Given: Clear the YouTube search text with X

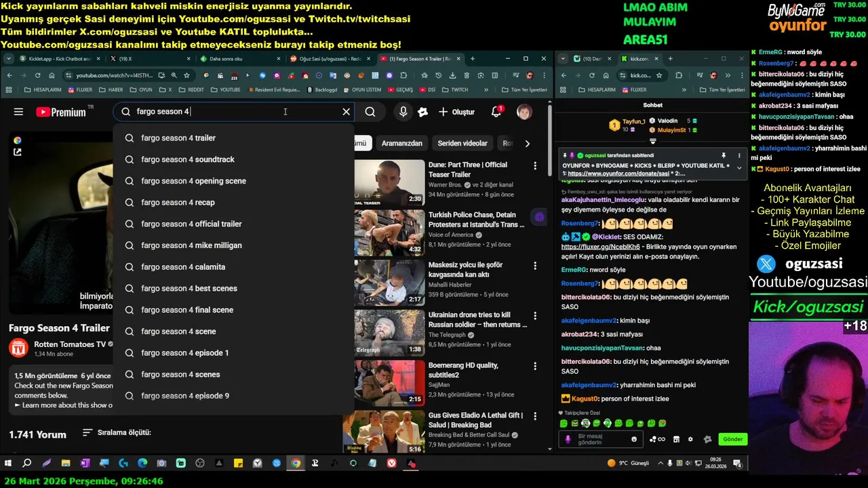Looking at the screenshot, I should 346,112.
